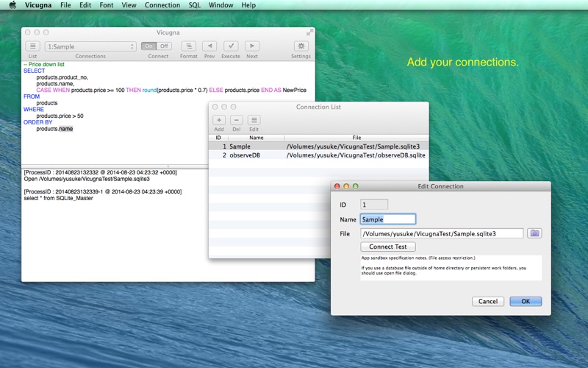588x368 pixels.
Task: Delete connection with Del minus icon
Action: pos(236,120)
